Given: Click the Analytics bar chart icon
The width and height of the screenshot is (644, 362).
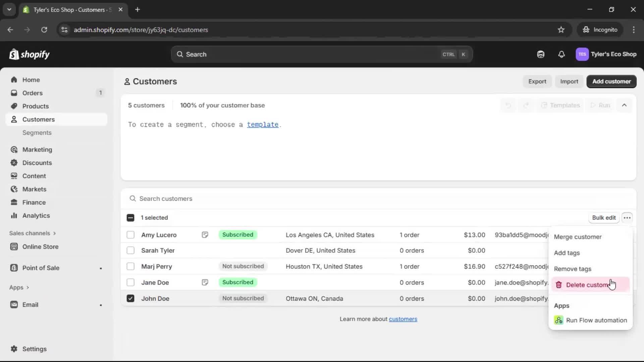Looking at the screenshot, I should click(14, 216).
